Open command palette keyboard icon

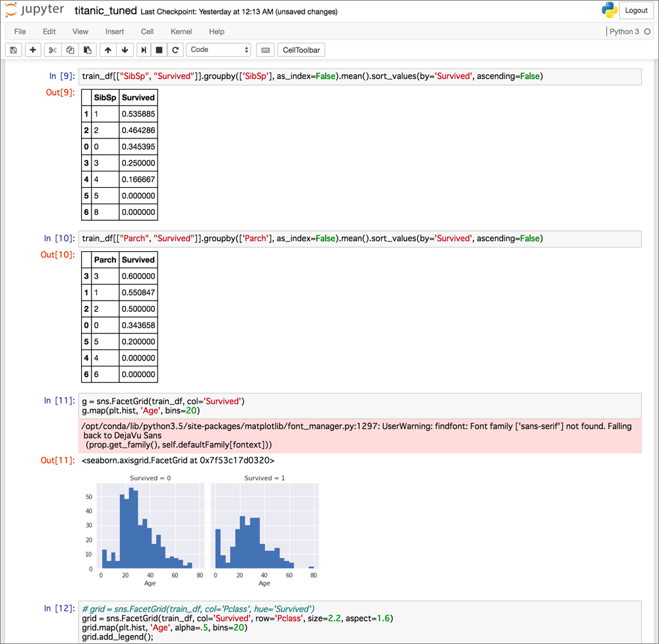(266, 50)
